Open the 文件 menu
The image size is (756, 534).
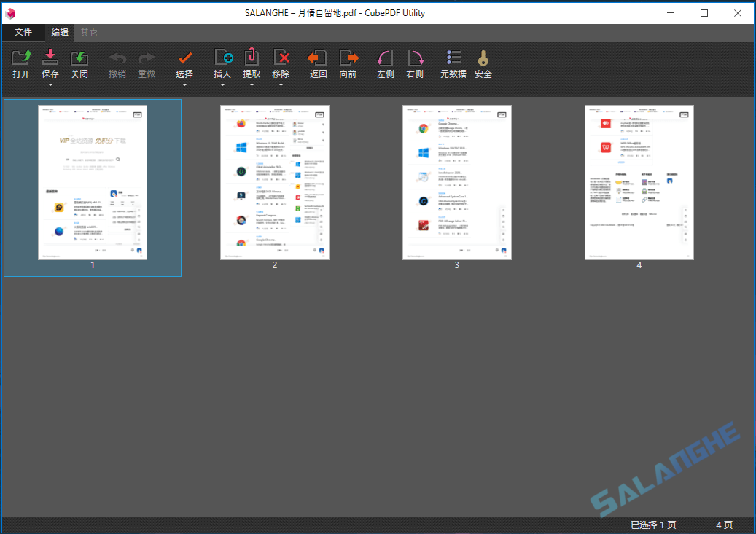(23, 32)
